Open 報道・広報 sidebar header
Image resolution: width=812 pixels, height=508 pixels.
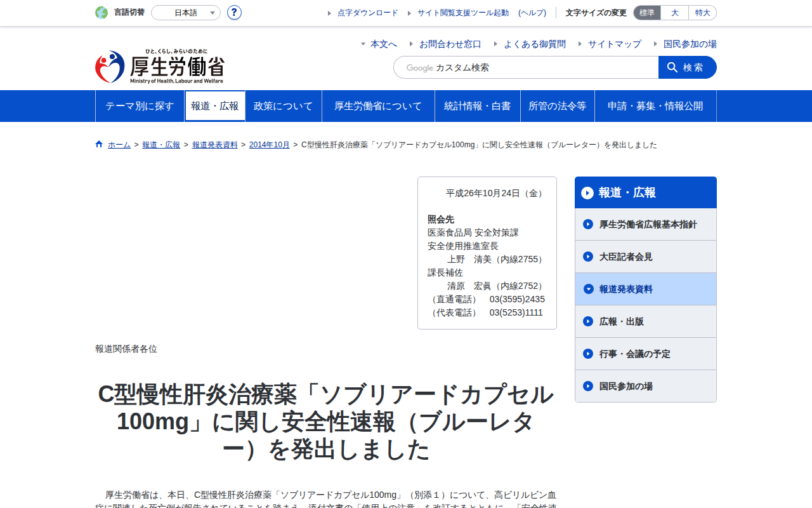[646, 192]
